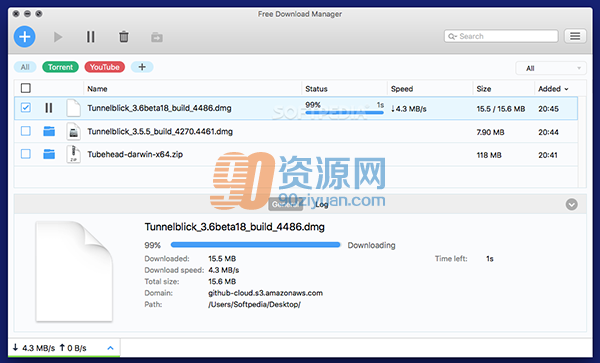The height and width of the screenshot is (363, 600).
Task: Click dmg file icon of Tunnelblick_3.5.5
Action: coord(73,131)
